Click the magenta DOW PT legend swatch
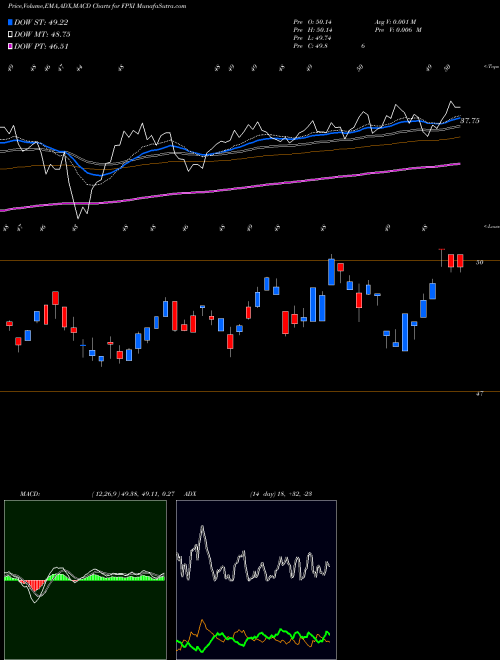Image resolution: width=500 pixels, height=660 pixels. pos(10,46)
